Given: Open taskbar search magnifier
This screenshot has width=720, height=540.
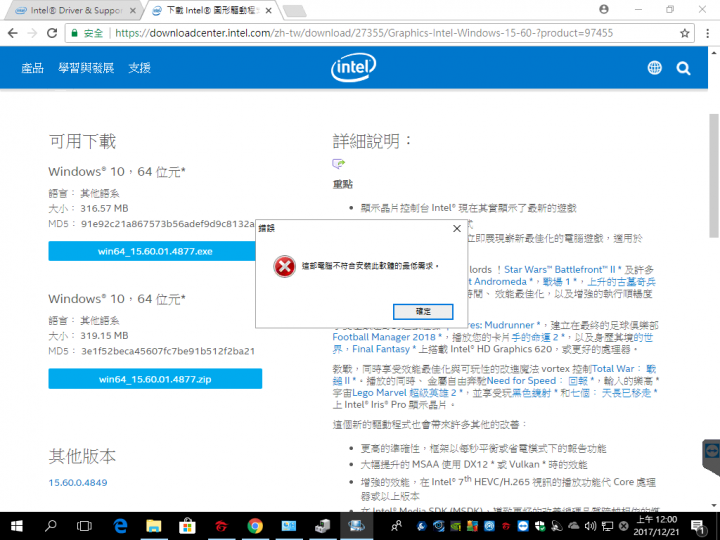Looking at the screenshot, I should point(51,525).
